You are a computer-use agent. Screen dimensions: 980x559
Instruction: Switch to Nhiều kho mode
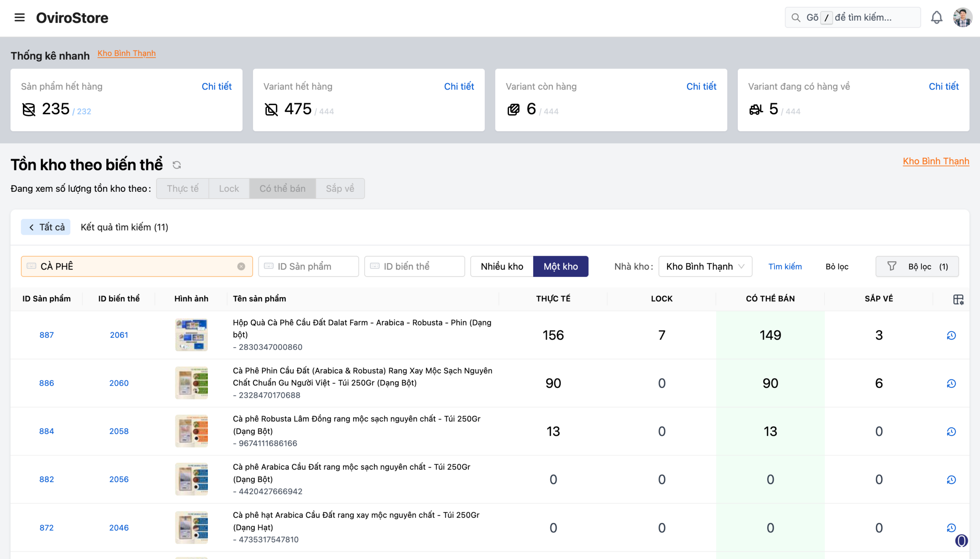(502, 266)
